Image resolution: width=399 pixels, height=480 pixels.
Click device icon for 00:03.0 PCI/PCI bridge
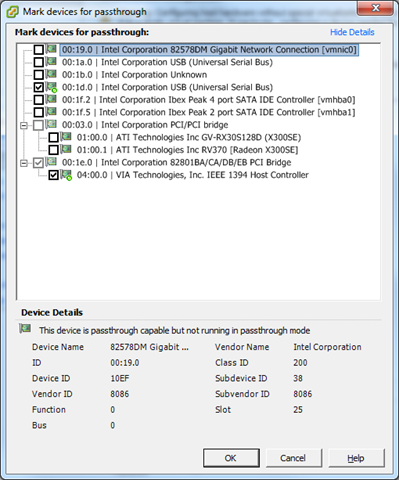51,125
